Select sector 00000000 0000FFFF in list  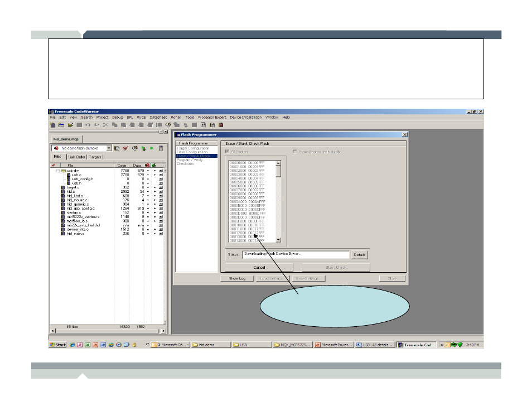(247, 163)
